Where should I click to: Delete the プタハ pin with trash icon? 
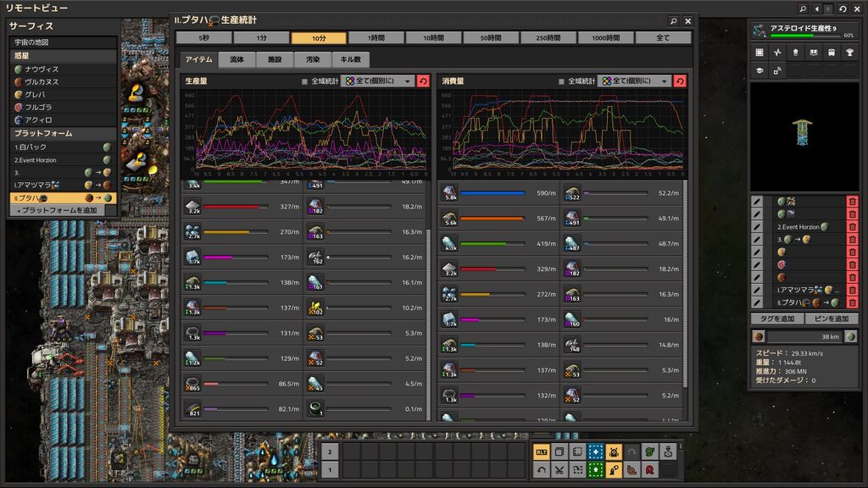[x=852, y=302]
